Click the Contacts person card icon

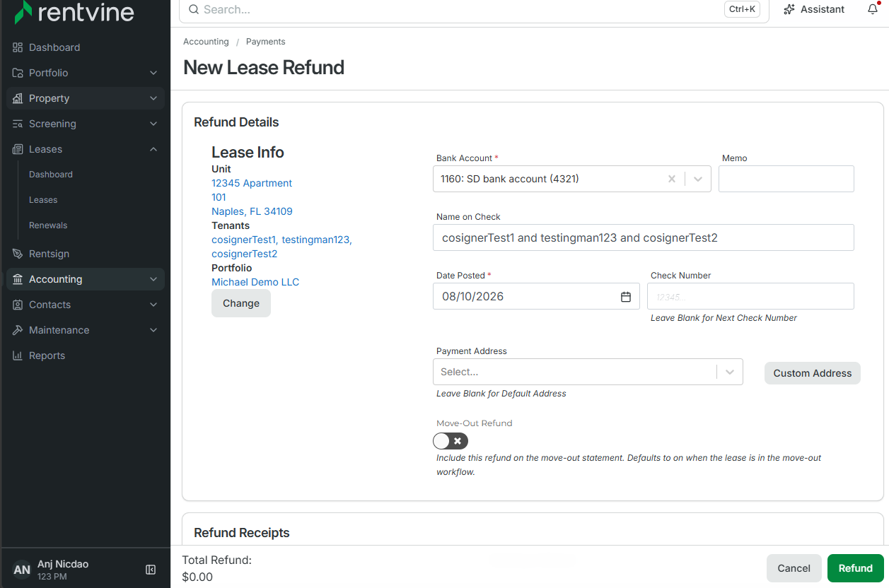coord(18,305)
